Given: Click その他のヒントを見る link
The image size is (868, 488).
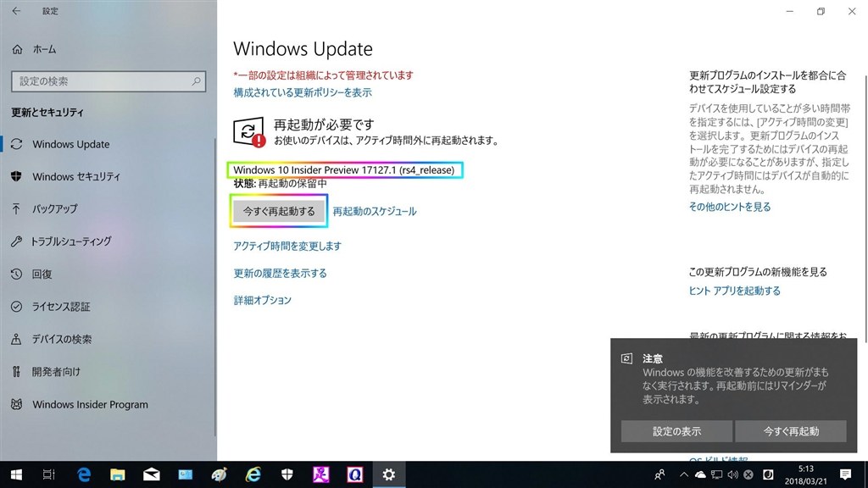Looking at the screenshot, I should tap(730, 207).
